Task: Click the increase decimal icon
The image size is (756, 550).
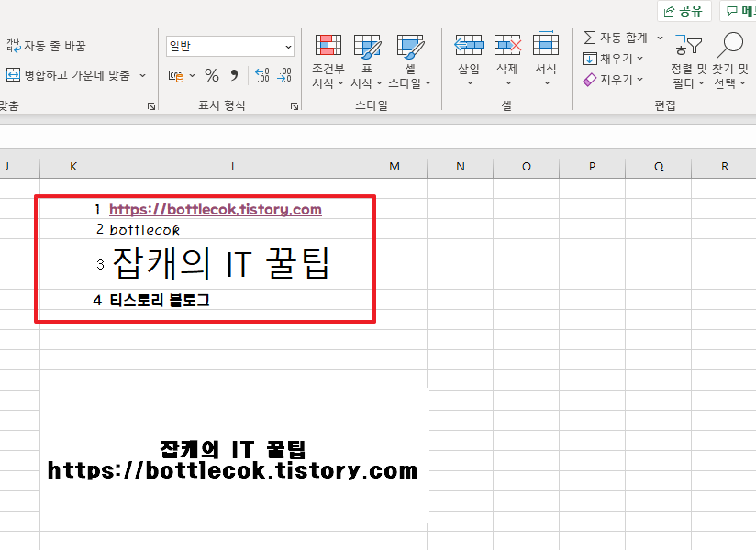Action: coord(262,75)
